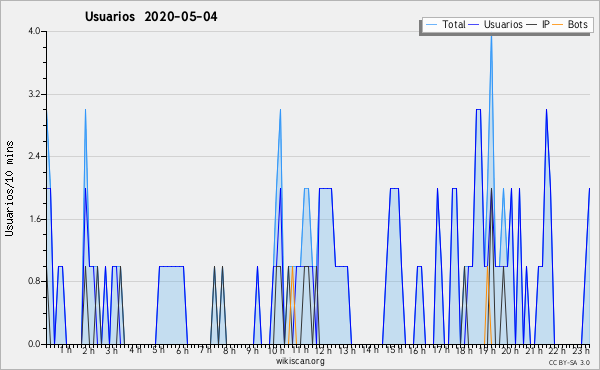600x370 pixels.
Task: Click the dark blue Usuarios line swatch
Action: pos(474,25)
